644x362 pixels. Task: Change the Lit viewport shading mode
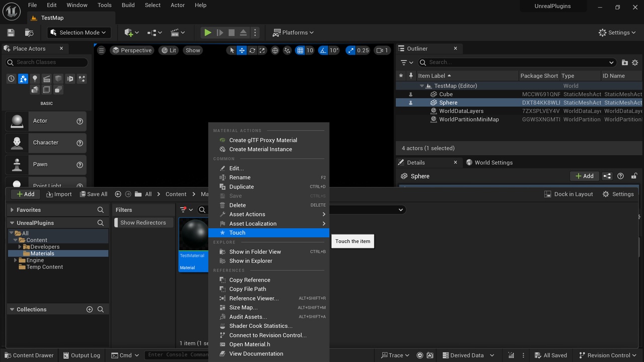coord(168,50)
